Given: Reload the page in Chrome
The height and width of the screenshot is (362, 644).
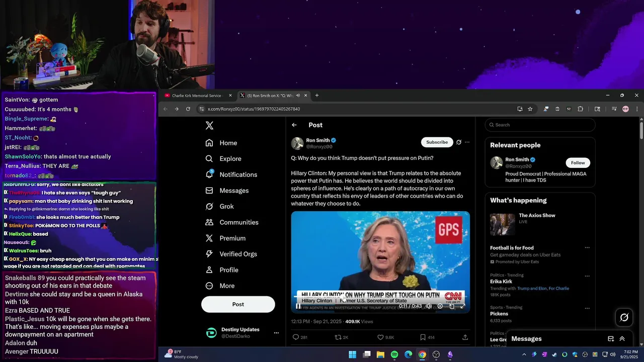Looking at the screenshot, I should (188, 109).
